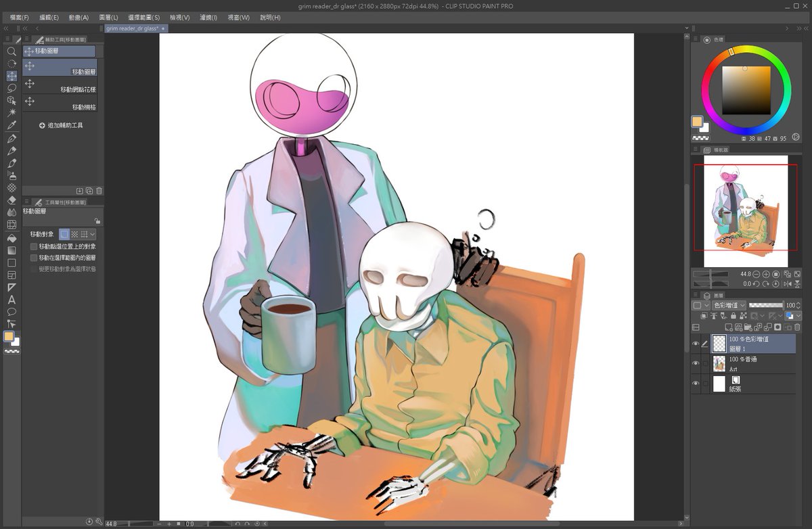812x529 pixels.
Task: Select the Eraser tool
Action: 12,200
